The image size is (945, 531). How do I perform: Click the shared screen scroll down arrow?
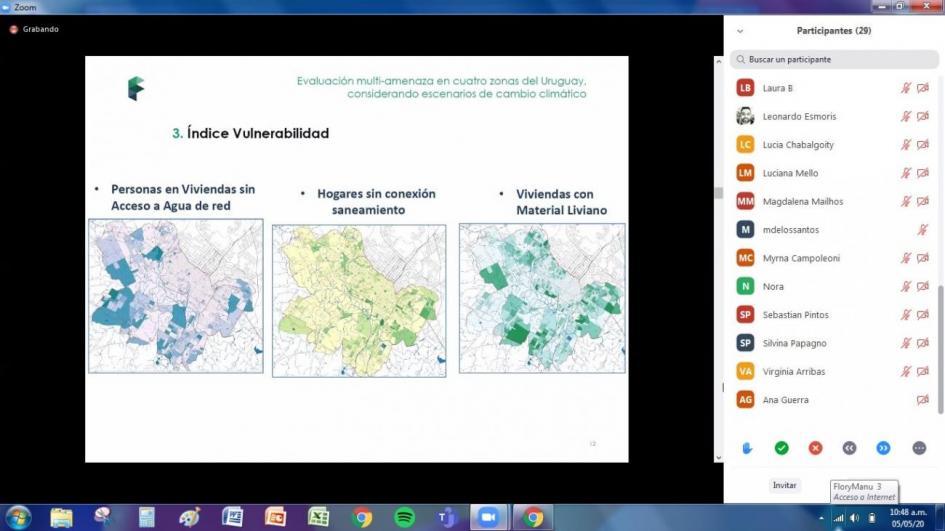pos(718,458)
